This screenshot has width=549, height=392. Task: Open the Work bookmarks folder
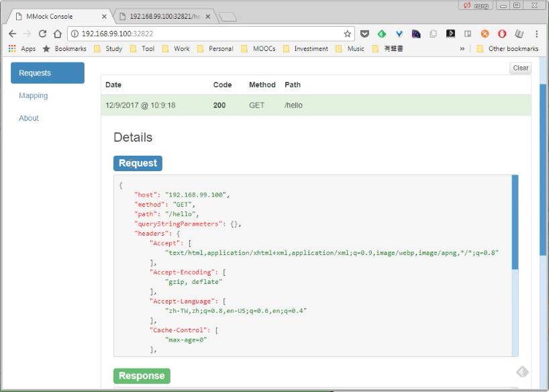pyautogui.click(x=176, y=49)
